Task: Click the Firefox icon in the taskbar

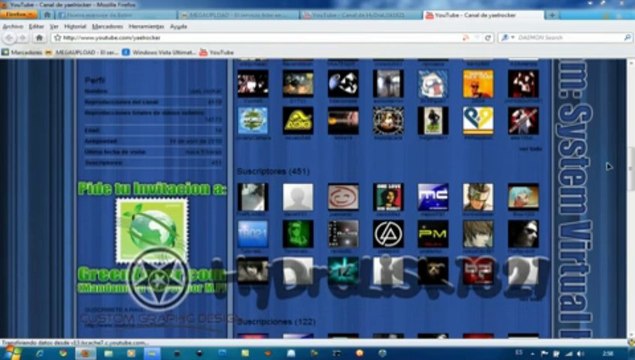Action: pyautogui.click(x=85, y=354)
